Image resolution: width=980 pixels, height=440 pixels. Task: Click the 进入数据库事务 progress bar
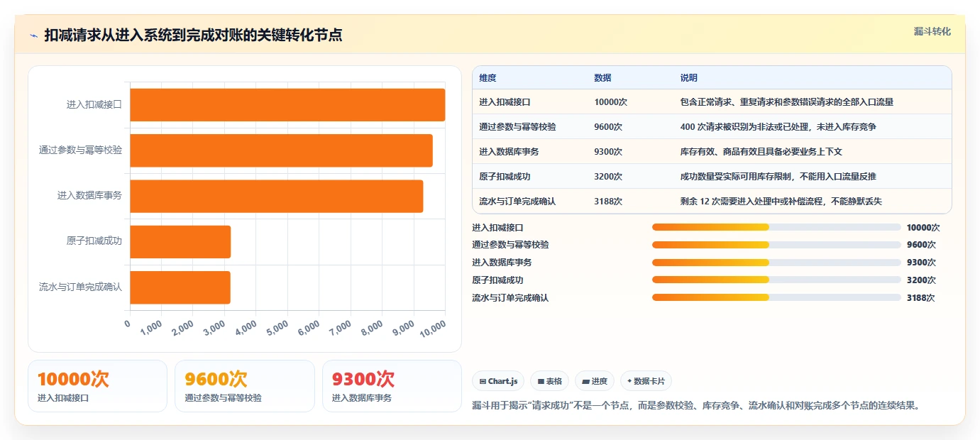776,263
